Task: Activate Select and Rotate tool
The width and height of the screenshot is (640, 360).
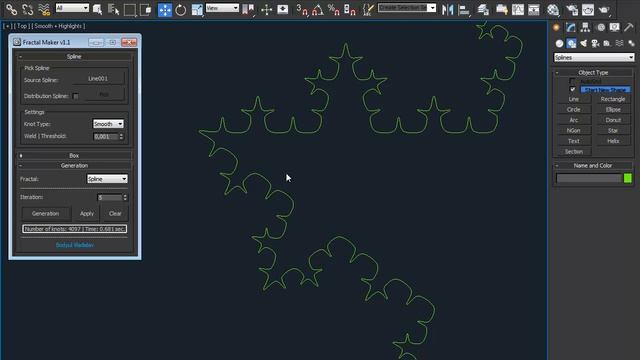Action: (180, 9)
